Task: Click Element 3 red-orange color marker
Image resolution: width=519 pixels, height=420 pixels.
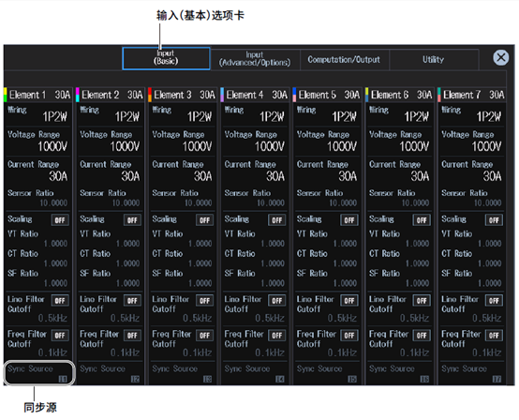Action: click(x=150, y=95)
